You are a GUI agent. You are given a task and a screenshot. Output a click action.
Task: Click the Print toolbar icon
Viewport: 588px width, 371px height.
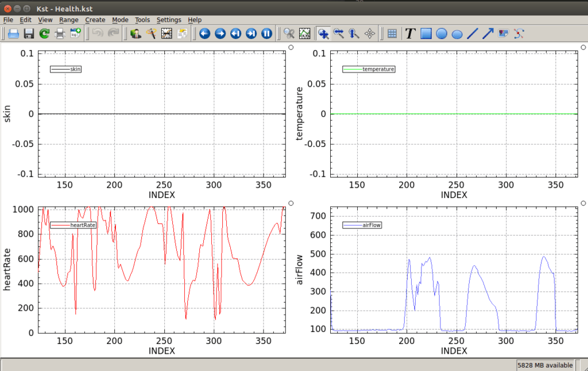pyautogui.click(x=60, y=34)
